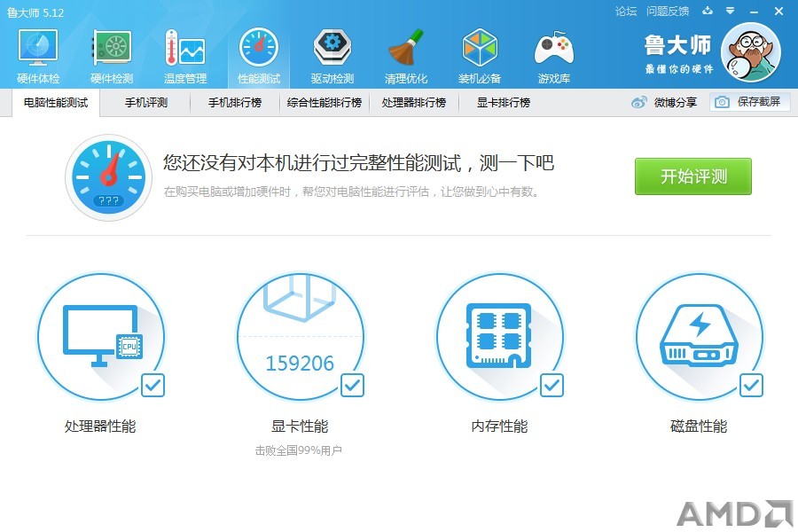Start benchmark with 开始评测 button
798x532 pixels.
[693, 176]
